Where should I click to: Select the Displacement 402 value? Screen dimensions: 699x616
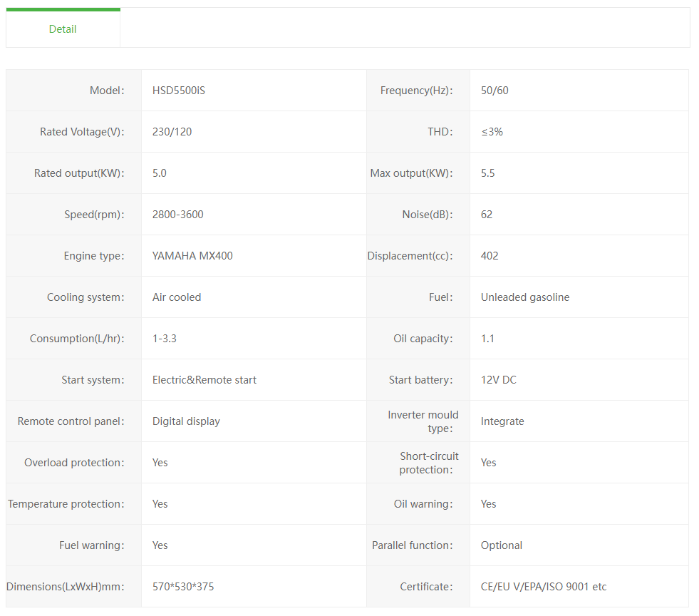(490, 256)
